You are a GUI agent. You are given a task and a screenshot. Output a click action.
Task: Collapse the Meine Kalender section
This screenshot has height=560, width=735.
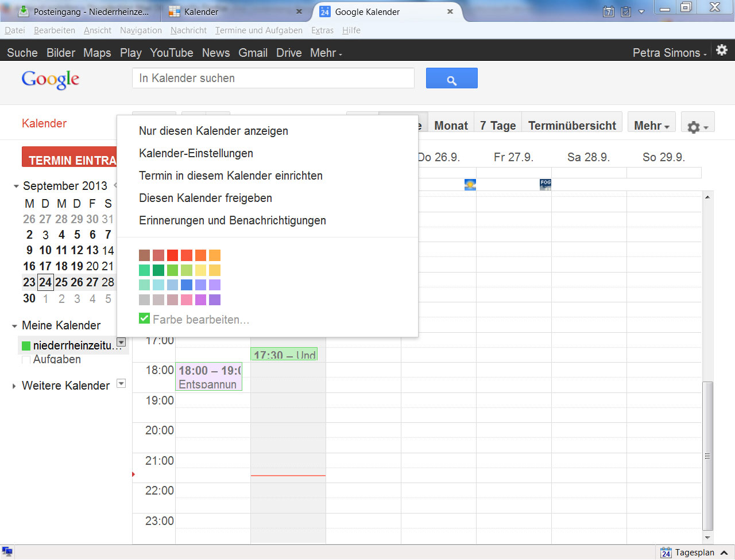14,326
